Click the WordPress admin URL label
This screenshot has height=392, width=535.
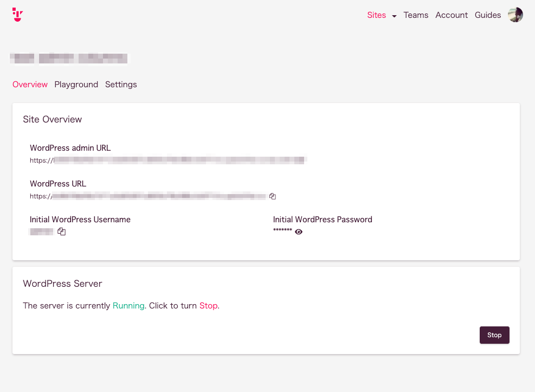coord(70,147)
